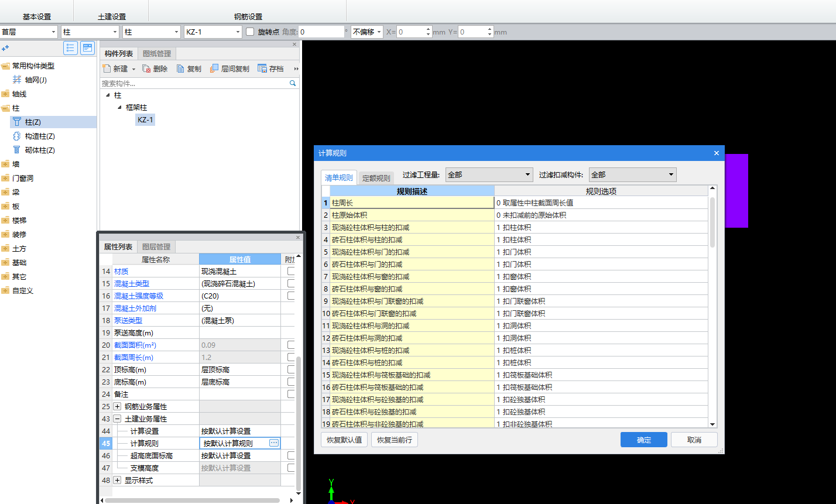This screenshot has height=504, width=836.
Task: Switch navigation panel to list view icon
Action: click(70, 48)
